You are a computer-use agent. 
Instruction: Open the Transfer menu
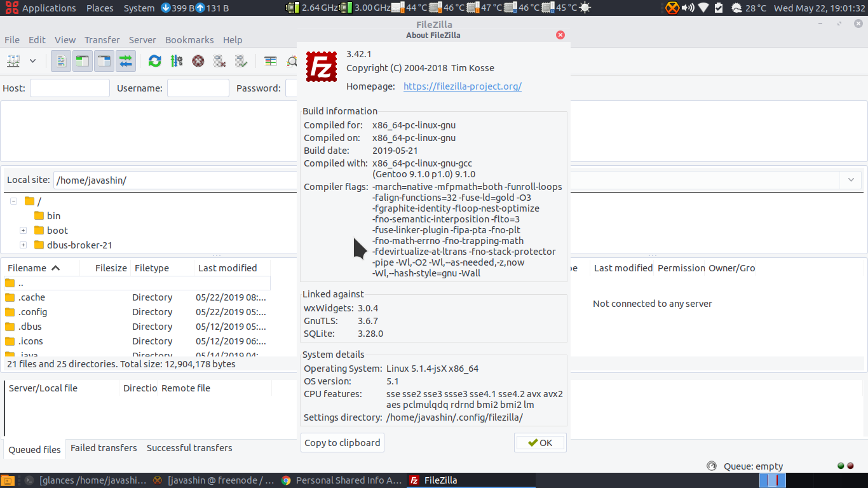[x=102, y=39]
